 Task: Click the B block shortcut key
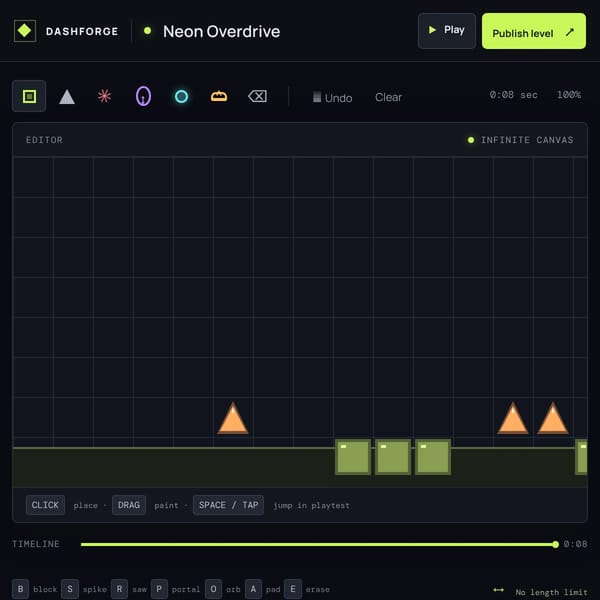coord(21,589)
